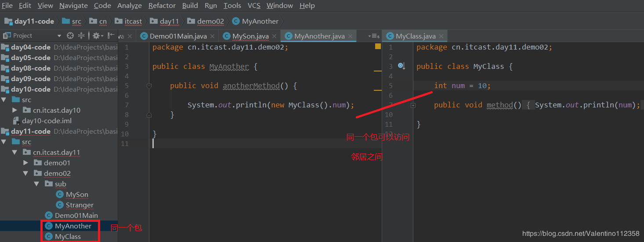Click itcast in the navigation breadcrumb
The height and width of the screenshot is (242, 644).
coord(128,21)
